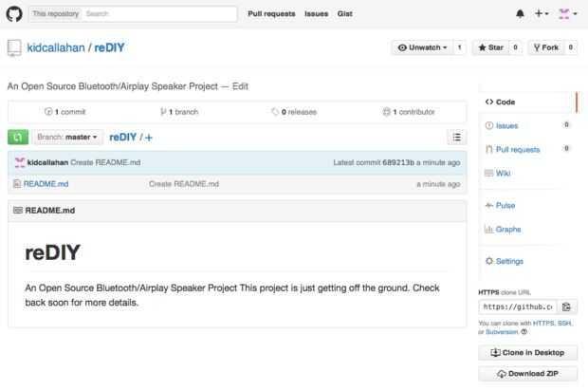Image resolution: width=588 pixels, height=390 pixels.
Task: Click Pull requests in the top navigation
Action: pos(271,14)
